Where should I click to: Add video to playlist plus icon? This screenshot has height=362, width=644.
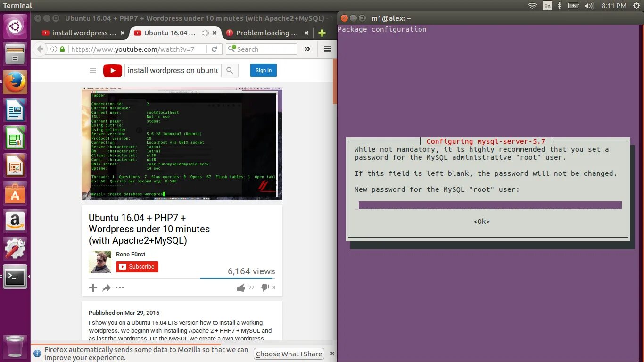(x=93, y=288)
